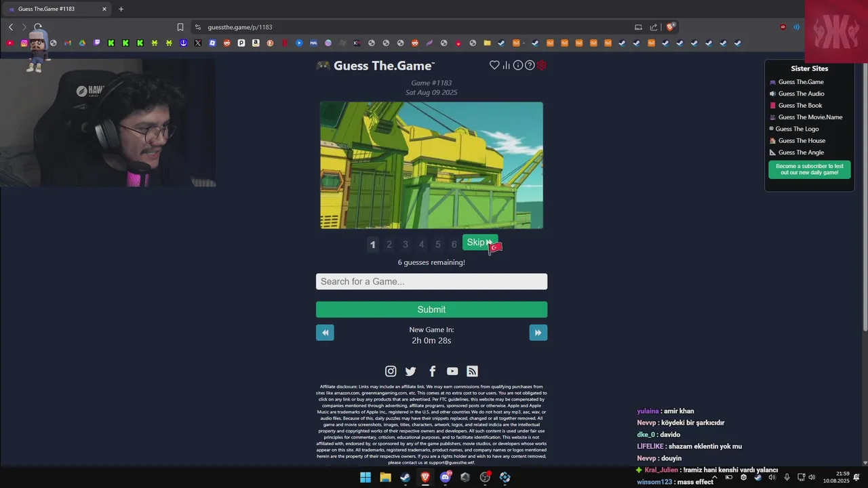Image resolution: width=868 pixels, height=488 pixels.
Task: Click the Brave browser taskbar icon
Action: click(425, 477)
